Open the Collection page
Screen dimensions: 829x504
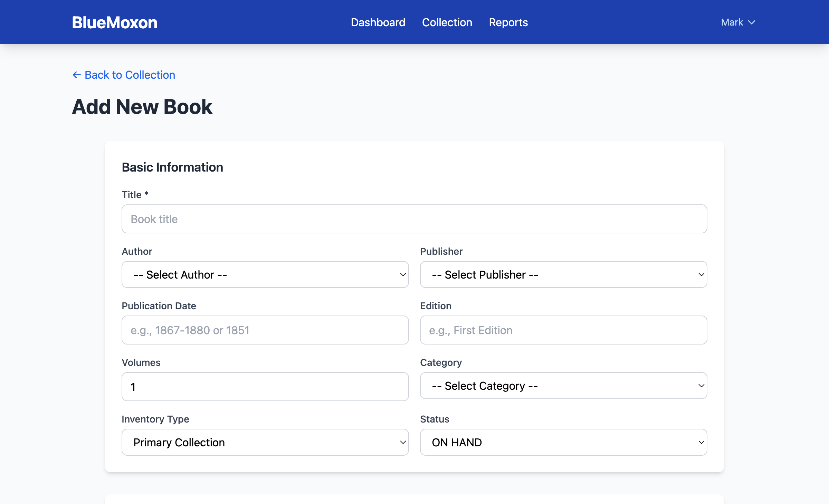pos(447,22)
